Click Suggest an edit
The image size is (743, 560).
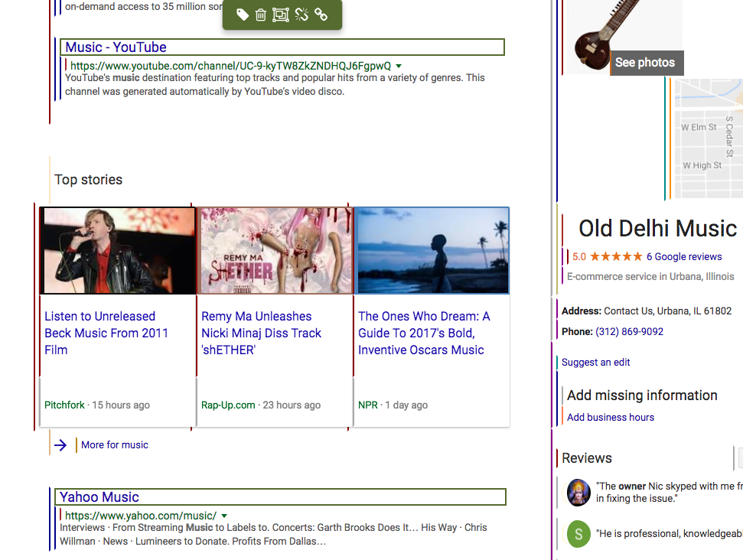[595, 363]
